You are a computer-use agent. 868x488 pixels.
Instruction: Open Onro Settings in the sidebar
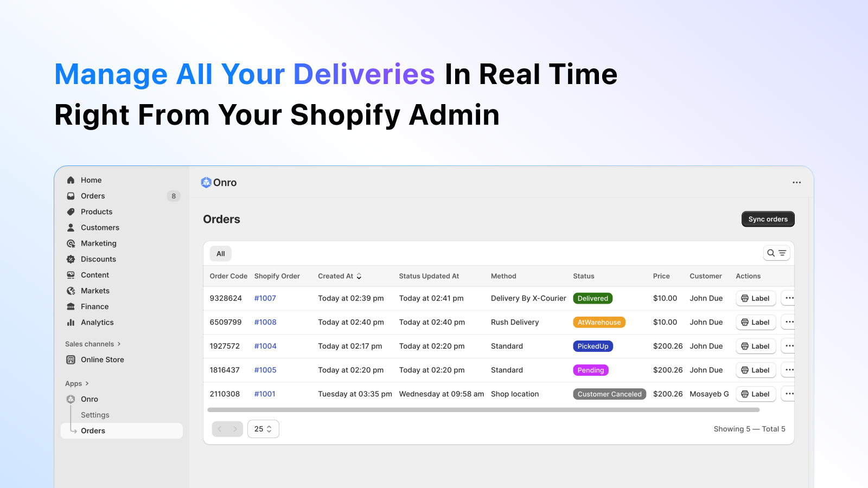tap(95, 415)
